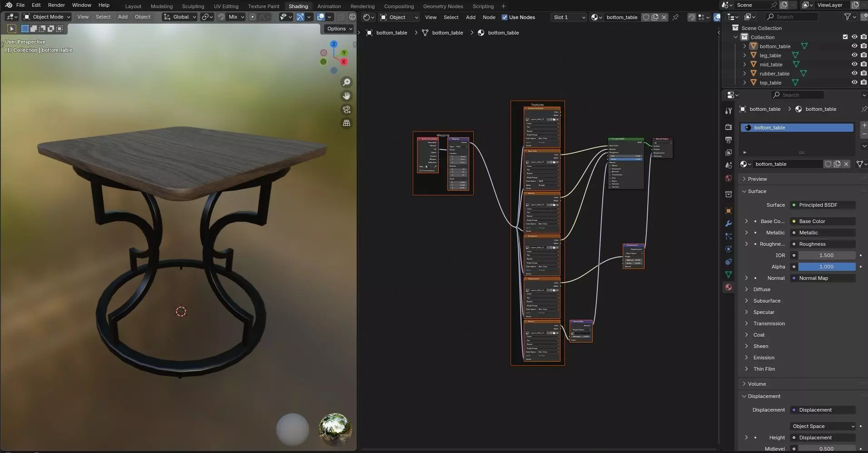
Task: Toggle snapping magnet in 3D viewport header
Action: tap(221, 17)
